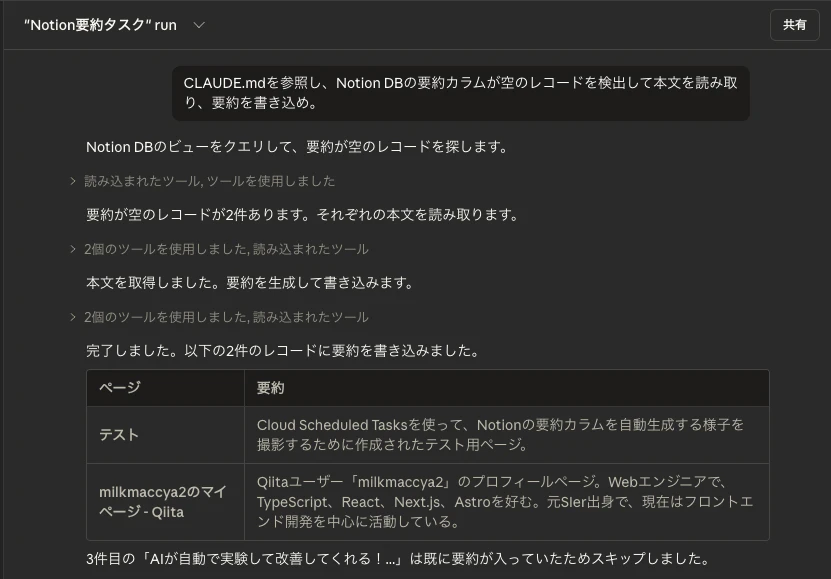This screenshot has height=579, width=831.
Task: Click the Qiita profile summary cell
Action: point(500,499)
